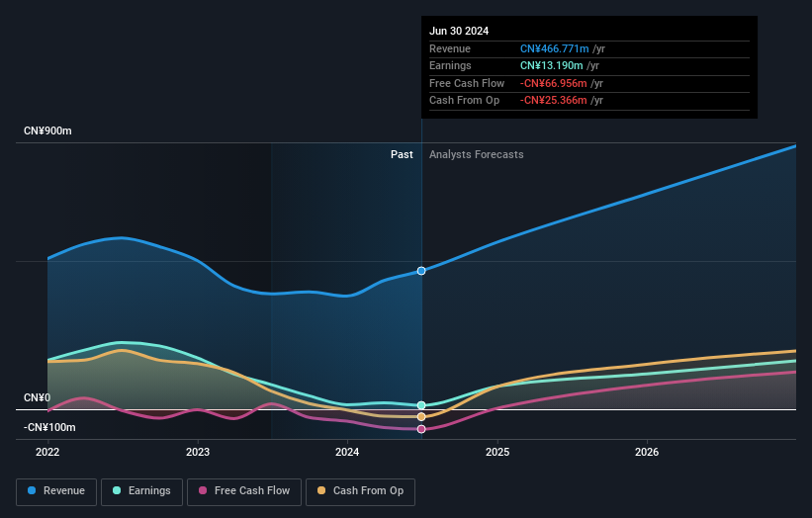
Task: Click the Cash From Op label in tooltip
Action: click(x=464, y=101)
